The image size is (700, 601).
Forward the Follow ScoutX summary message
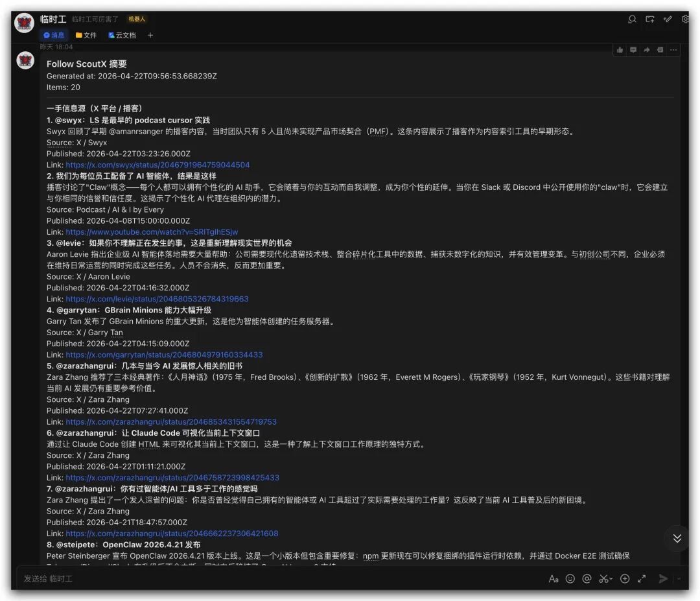click(647, 49)
